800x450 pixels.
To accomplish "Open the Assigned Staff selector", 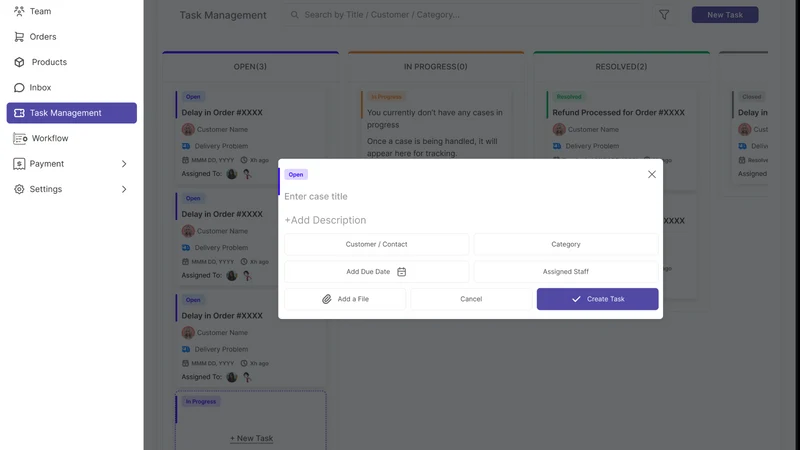I will click(x=566, y=272).
